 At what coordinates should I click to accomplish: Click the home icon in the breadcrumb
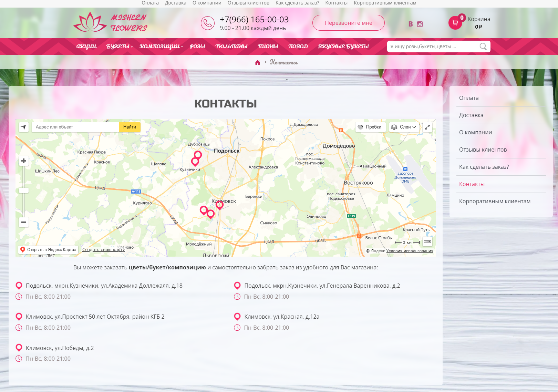258,62
